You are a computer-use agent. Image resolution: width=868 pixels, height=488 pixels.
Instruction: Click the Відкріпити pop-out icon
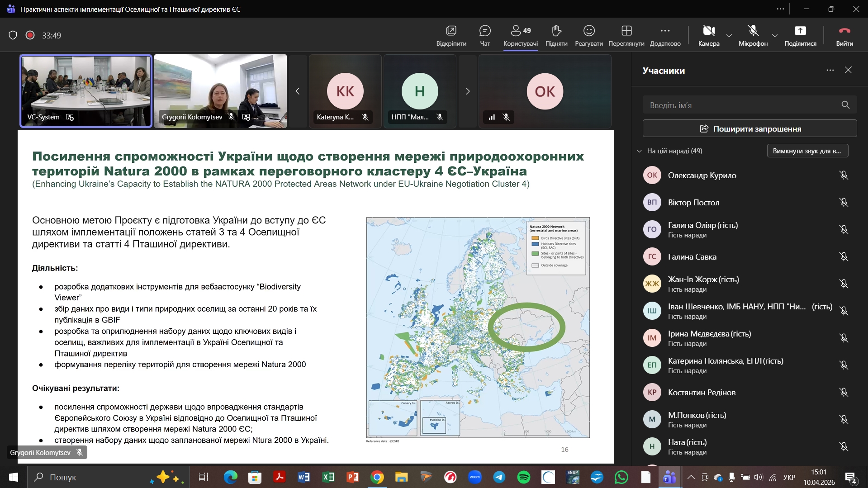pyautogui.click(x=451, y=35)
